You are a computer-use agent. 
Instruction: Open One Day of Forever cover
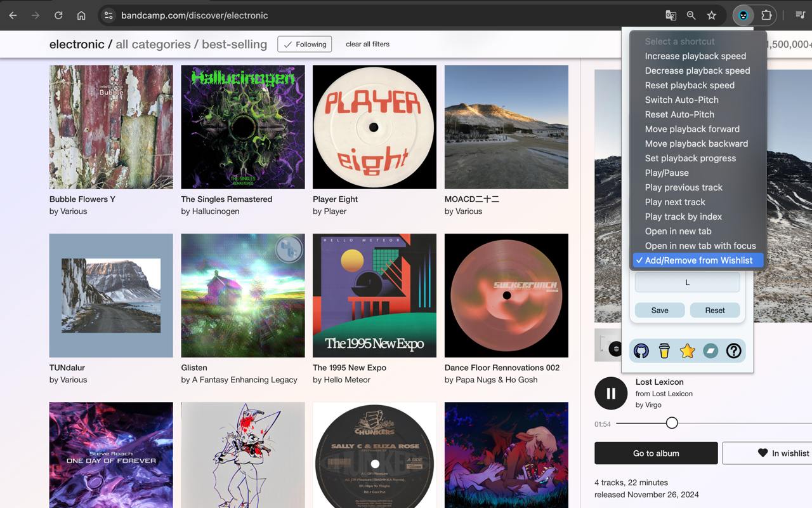tap(111, 455)
